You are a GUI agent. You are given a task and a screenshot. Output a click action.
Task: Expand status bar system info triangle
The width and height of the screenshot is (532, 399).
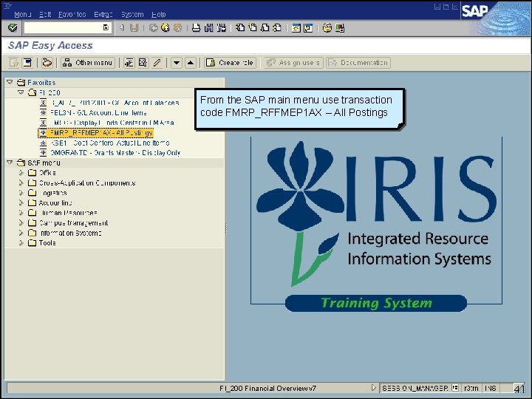373,387
